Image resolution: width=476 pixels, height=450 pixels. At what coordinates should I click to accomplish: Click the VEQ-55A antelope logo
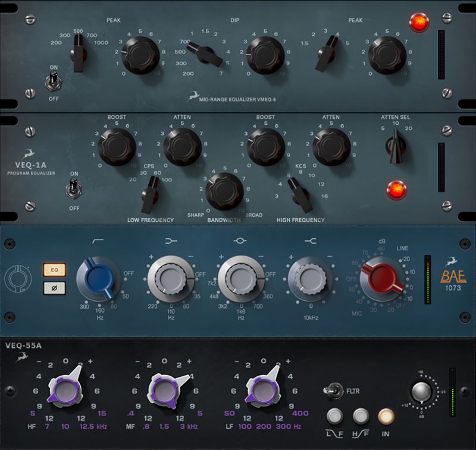(x=22, y=357)
